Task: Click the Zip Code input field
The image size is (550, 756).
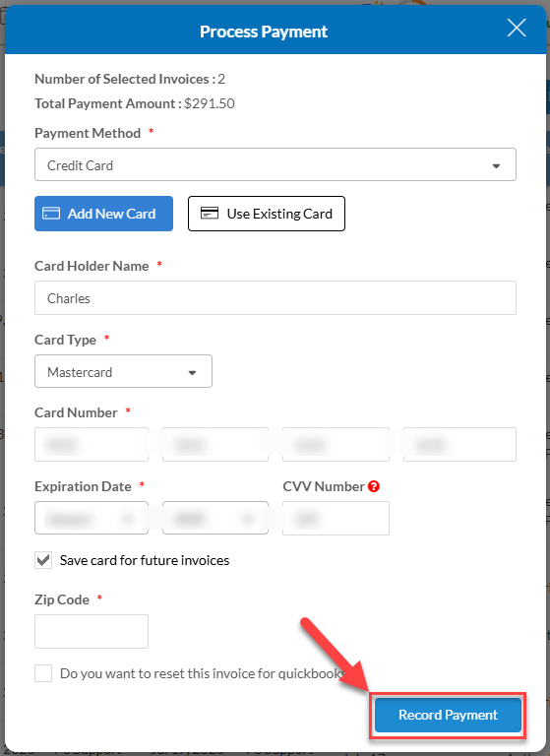Action: (92, 631)
